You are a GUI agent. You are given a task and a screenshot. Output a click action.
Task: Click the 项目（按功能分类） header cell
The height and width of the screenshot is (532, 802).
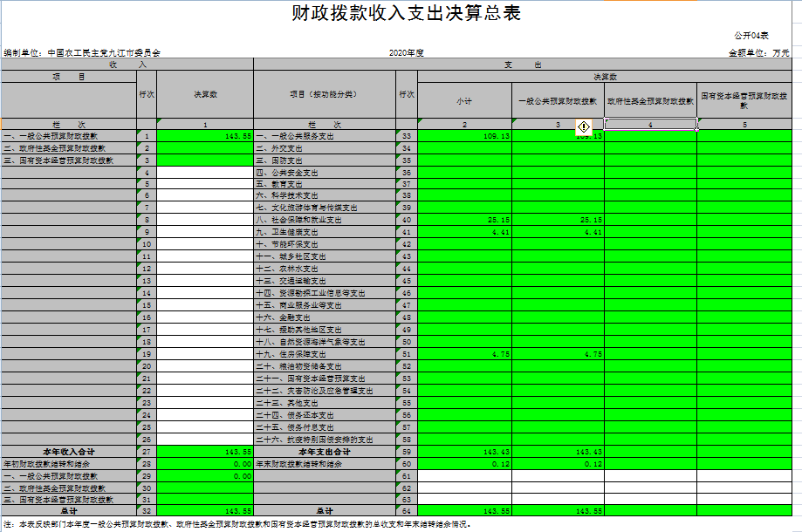tap(324, 94)
